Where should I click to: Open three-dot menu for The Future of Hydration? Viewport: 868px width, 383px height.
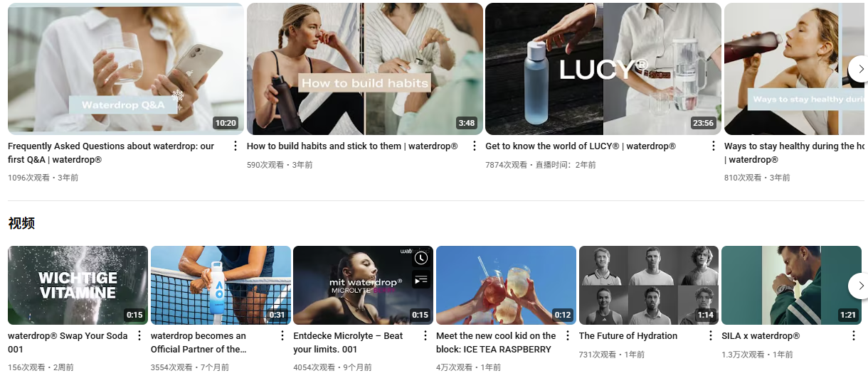(711, 336)
